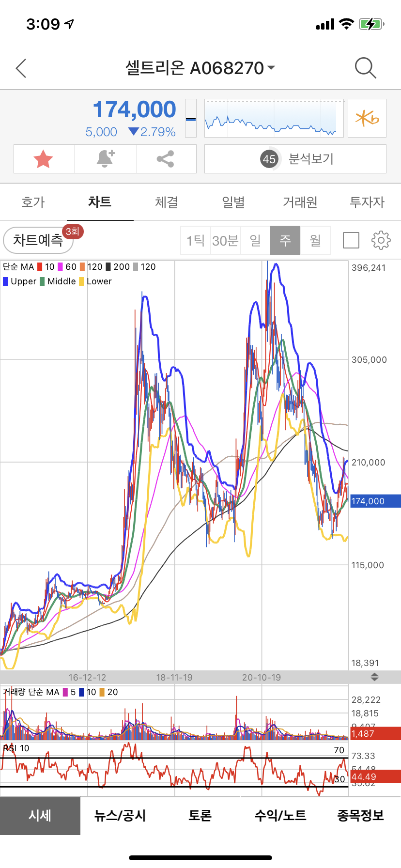The image size is (401, 868).
Task: Select the 1틱 chart interval
Action: (x=196, y=240)
